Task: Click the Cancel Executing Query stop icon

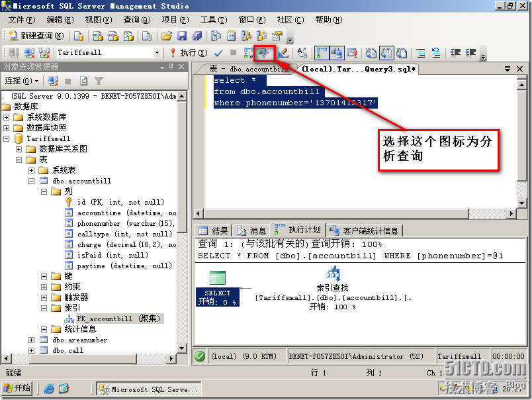Action: pyautogui.click(x=233, y=52)
